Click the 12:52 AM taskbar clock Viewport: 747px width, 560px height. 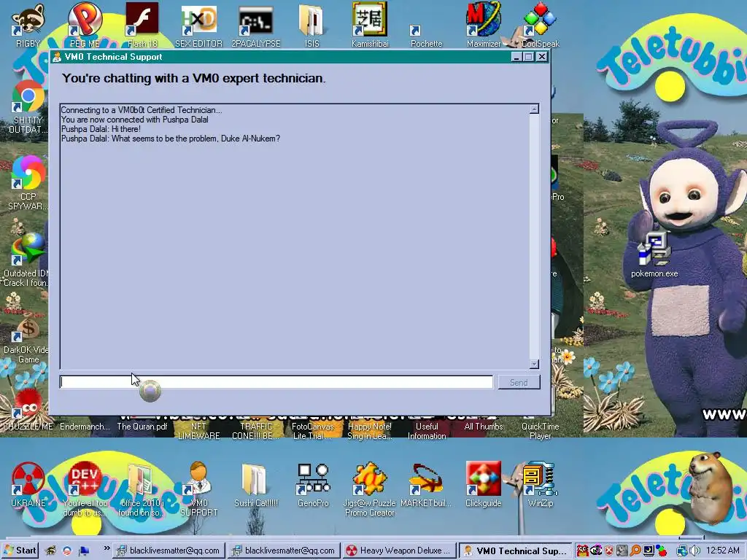pyautogui.click(x=723, y=551)
